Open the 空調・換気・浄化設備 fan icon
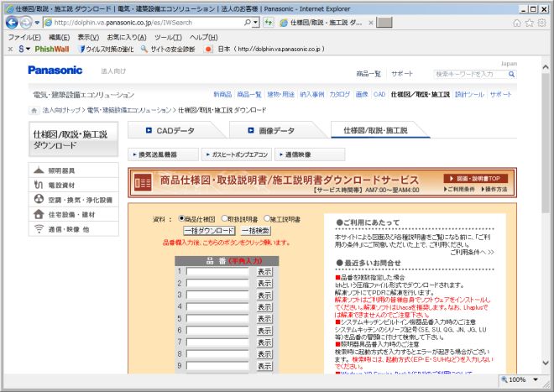The image size is (554, 392). [x=39, y=200]
